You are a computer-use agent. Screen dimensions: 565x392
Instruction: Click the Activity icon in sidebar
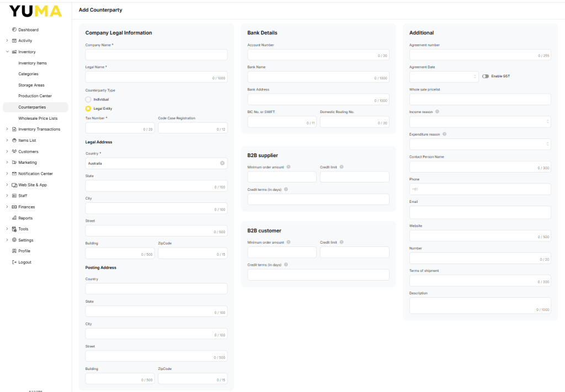coord(14,41)
